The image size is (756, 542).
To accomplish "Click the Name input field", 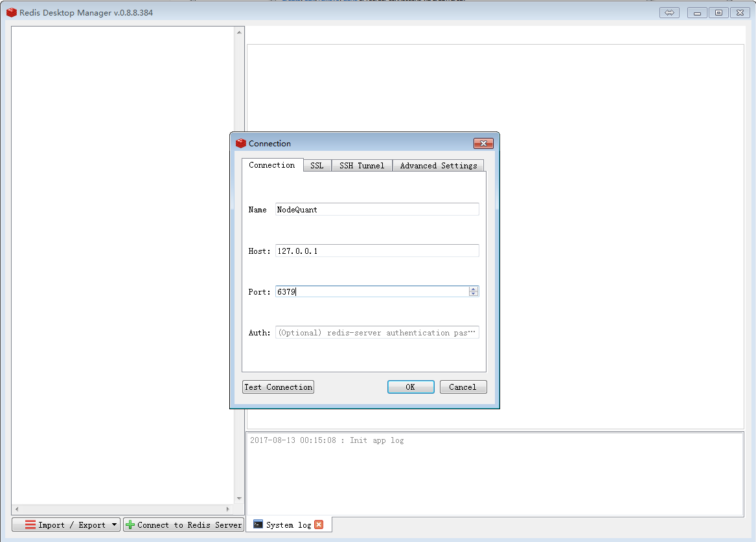I will (x=377, y=210).
